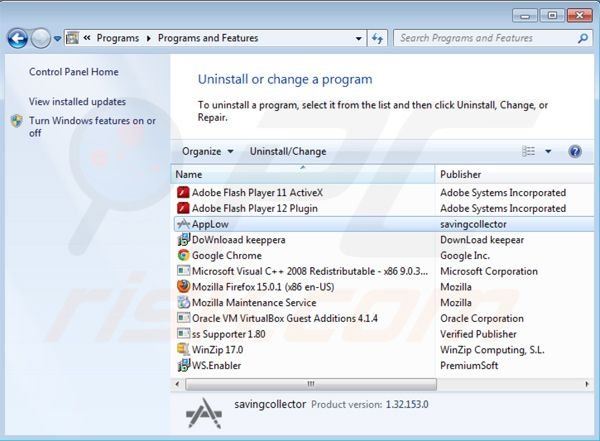The image size is (600, 441).
Task: Click the WS.Enabler installer icon
Action: coord(183,365)
